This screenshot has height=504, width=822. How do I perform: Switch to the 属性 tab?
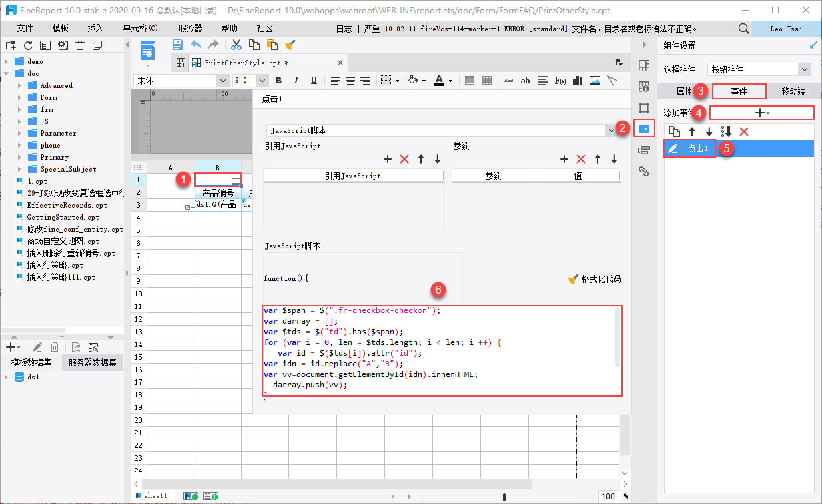point(684,91)
